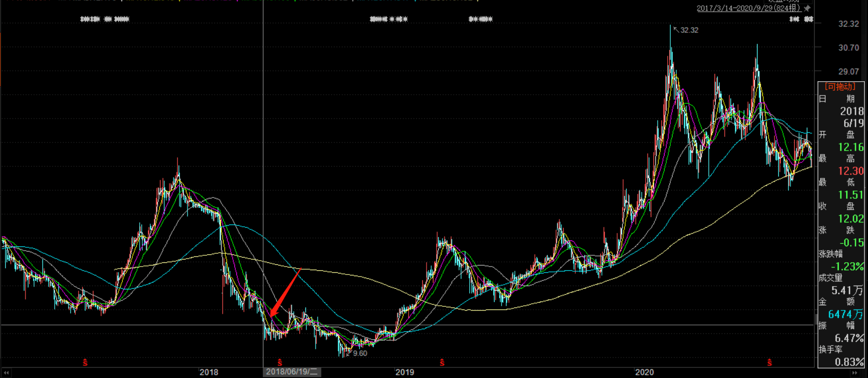Image resolution: width=868 pixels, height=378 pixels.
Task: Select the 2018 label on time axis
Action: pos(209,372)
